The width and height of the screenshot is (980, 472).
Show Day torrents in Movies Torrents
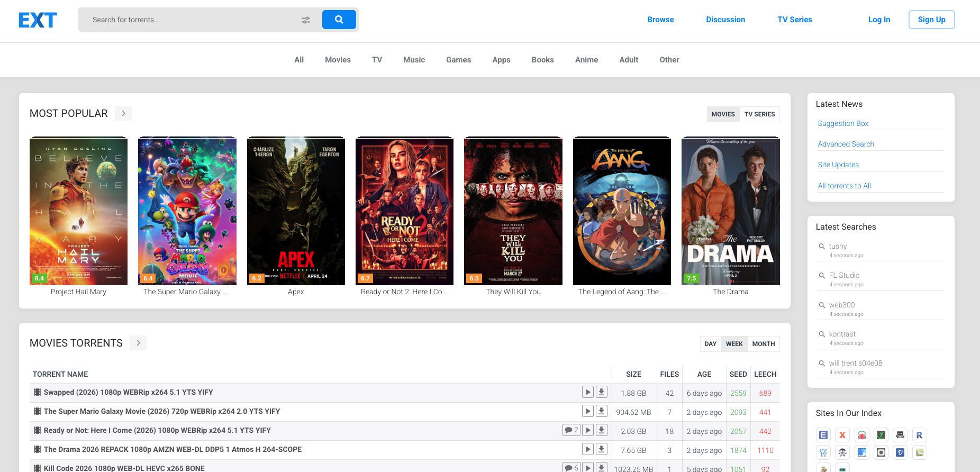pos(710,344)
